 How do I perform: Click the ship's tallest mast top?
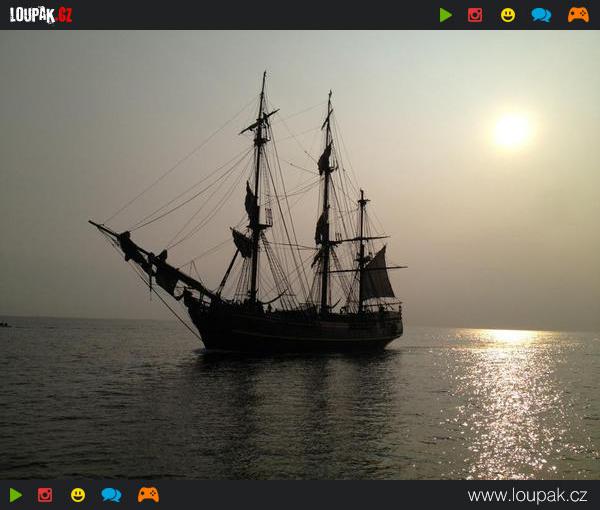(264, 76)
